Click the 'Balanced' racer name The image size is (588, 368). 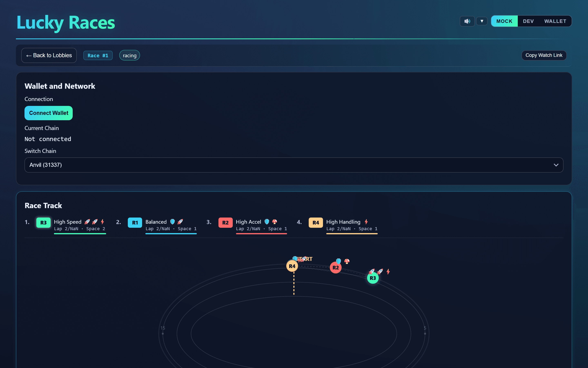(x=156, y=222)
